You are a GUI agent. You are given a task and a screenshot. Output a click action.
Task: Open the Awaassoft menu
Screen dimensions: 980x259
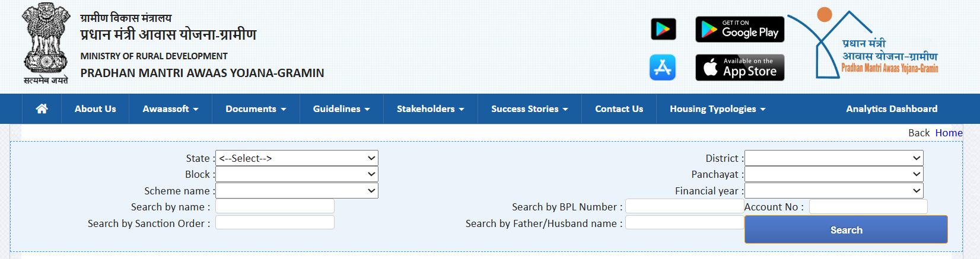170,108
